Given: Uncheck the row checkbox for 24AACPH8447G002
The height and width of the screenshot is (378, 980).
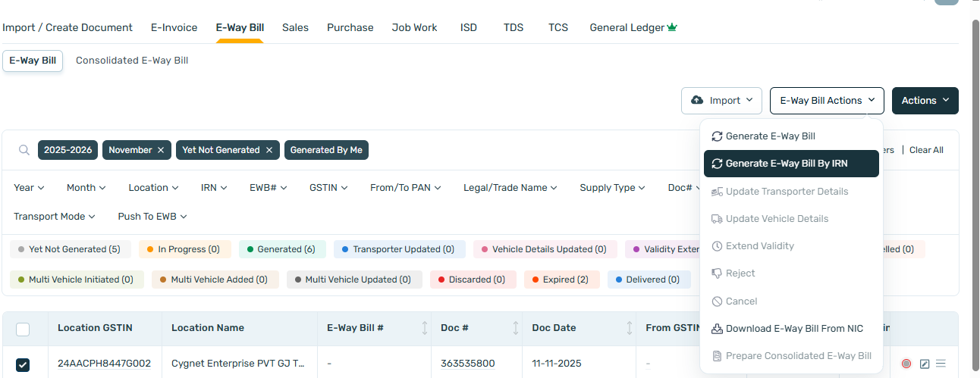Looking at the screenshot, I should 23,364.
